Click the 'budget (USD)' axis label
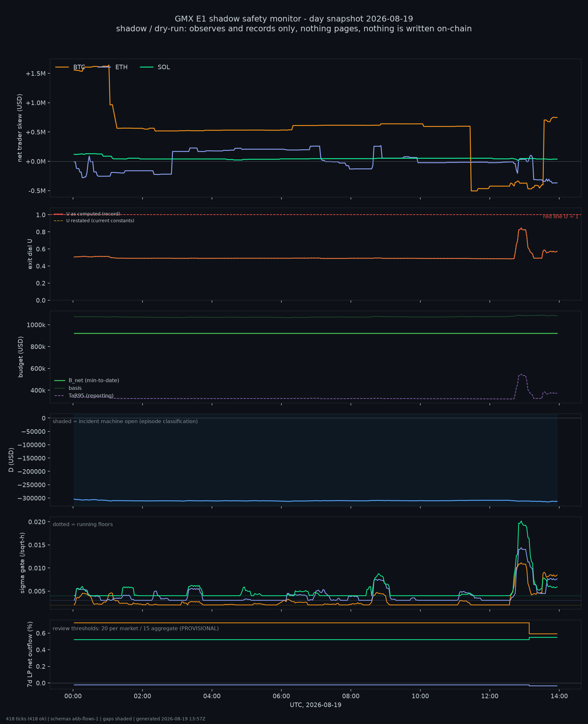 21,357
